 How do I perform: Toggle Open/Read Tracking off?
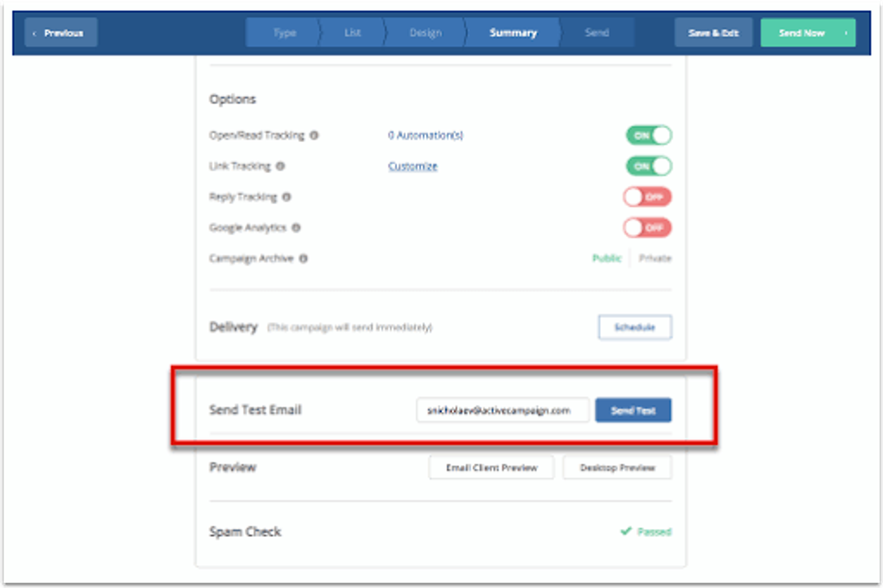tap(648, 135)
